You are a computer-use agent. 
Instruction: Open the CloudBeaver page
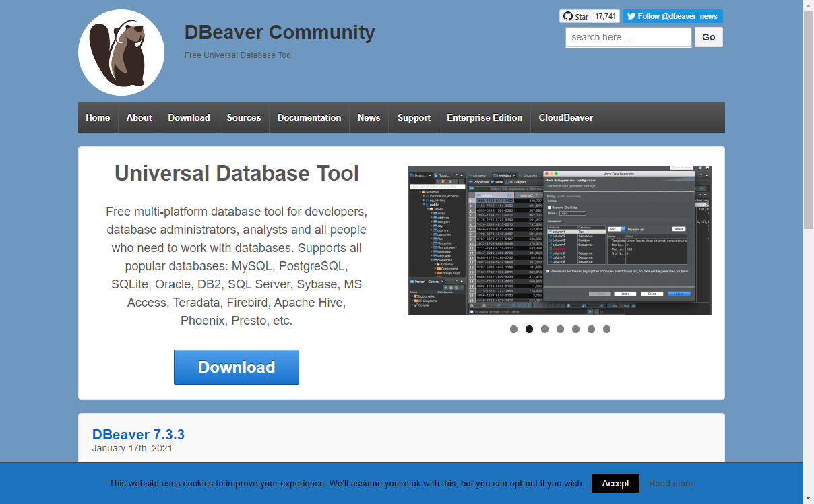click(x=565, y=117)
